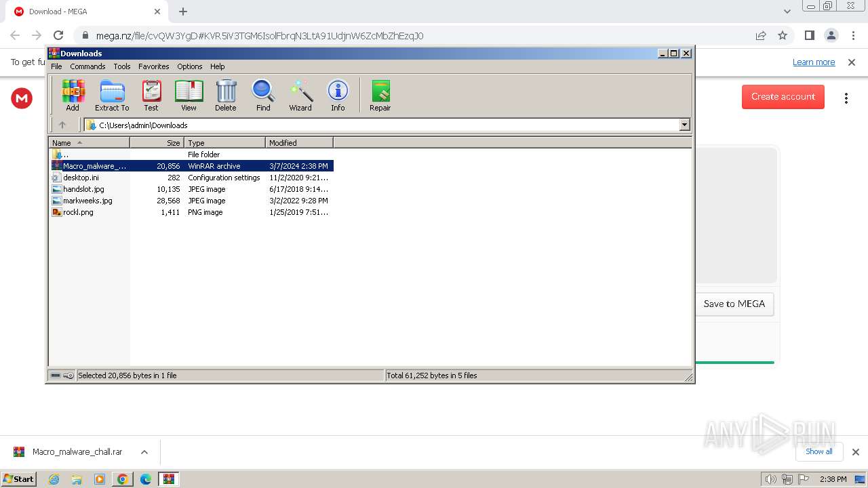
Task: Click WinRAR taskbar icon
Action: pyautogui.click(x=169, y=479)
